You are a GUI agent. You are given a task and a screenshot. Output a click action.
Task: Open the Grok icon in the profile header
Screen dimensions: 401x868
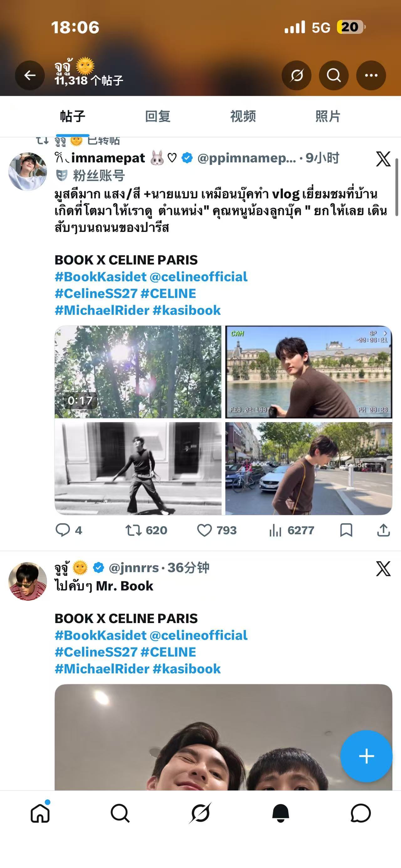click(296, 75)
